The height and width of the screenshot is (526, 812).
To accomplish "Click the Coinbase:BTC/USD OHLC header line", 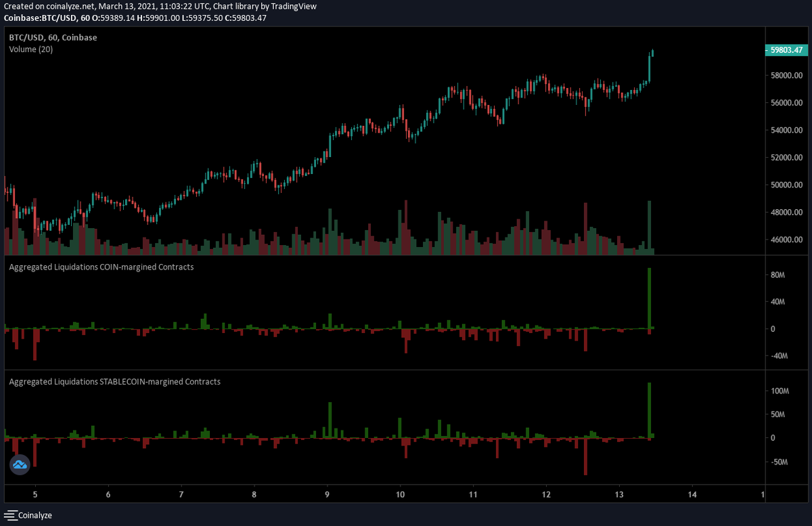I will point(135,18).
